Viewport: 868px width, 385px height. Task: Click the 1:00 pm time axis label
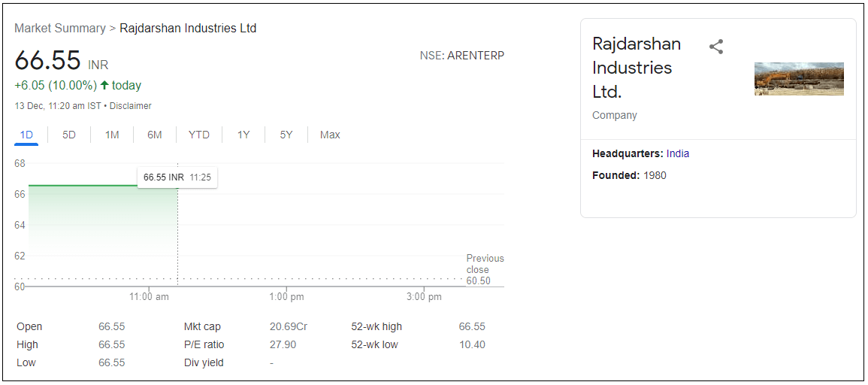286,297
